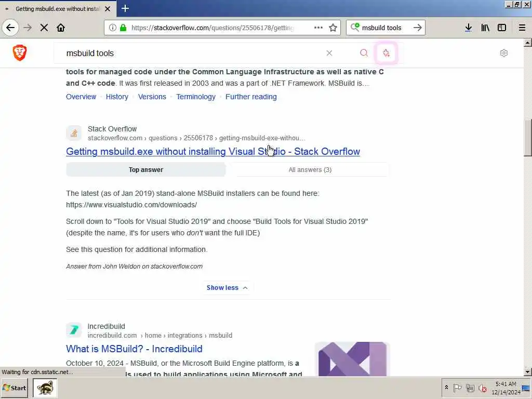Image resolution: width=532 pixels, height=399 pixels.
Task: Click the network tray icon
Action: point(470,388)
